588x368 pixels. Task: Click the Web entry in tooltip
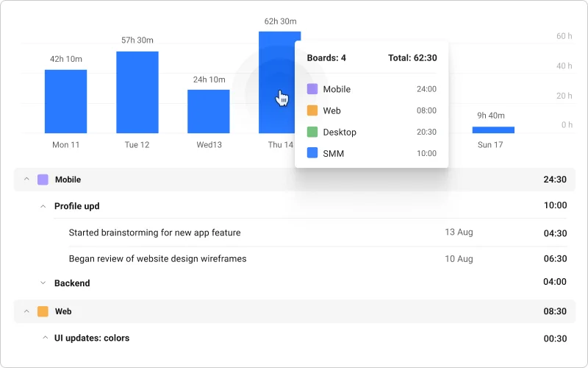[x=332, y=111]
